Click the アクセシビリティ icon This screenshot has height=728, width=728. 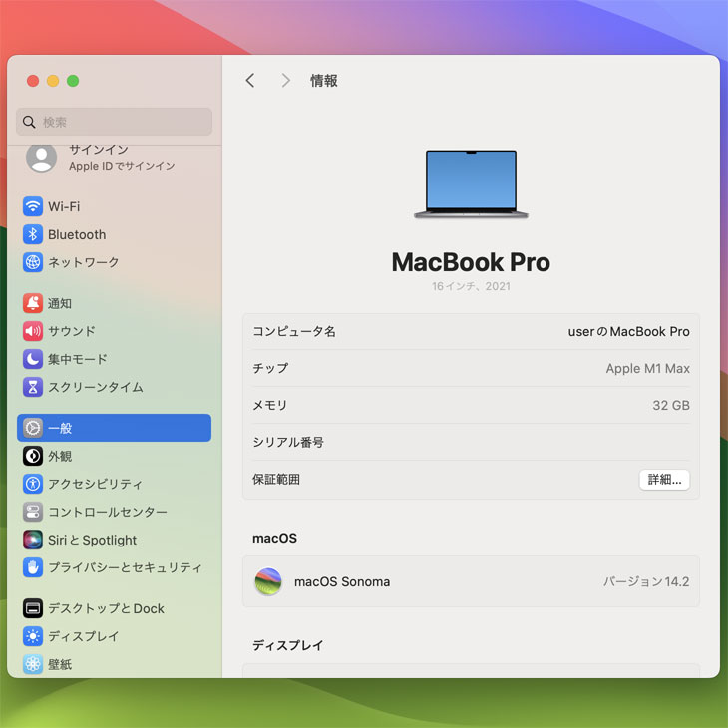pos(33,484)
